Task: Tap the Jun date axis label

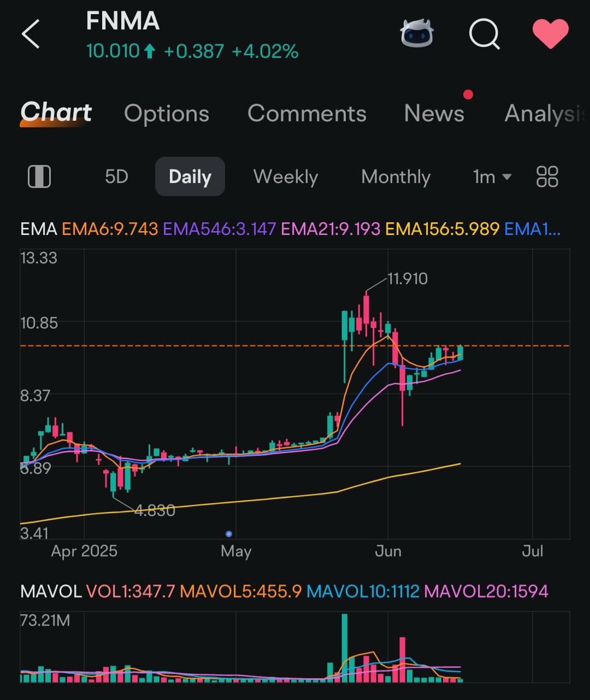Action: click(x=388, y=551)
